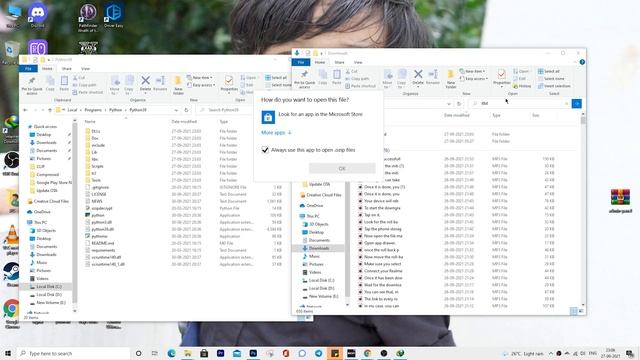Click New folder in the Python39 window ribbon
This screenshot has width=640, height=360.
point(178,85)
